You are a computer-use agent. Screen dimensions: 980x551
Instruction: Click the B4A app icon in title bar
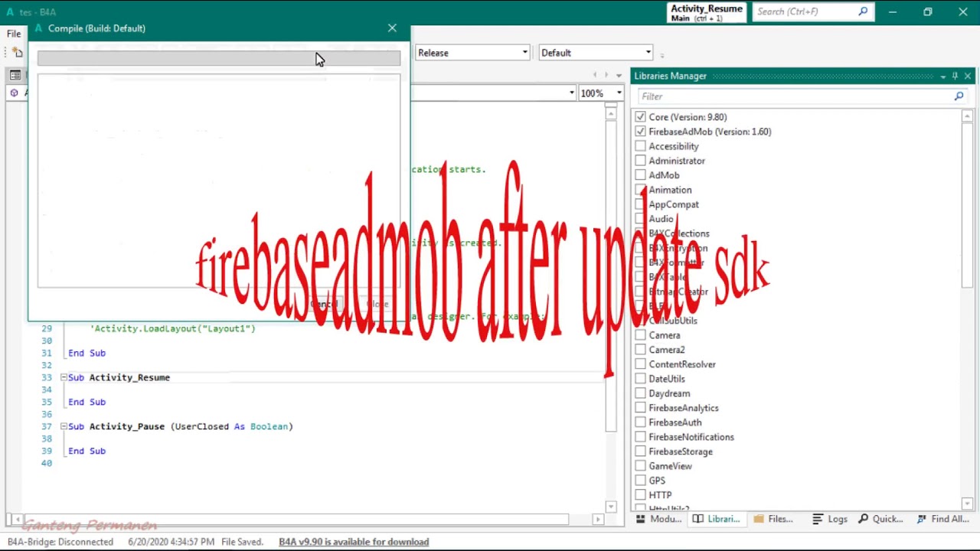tap(10, 12)
